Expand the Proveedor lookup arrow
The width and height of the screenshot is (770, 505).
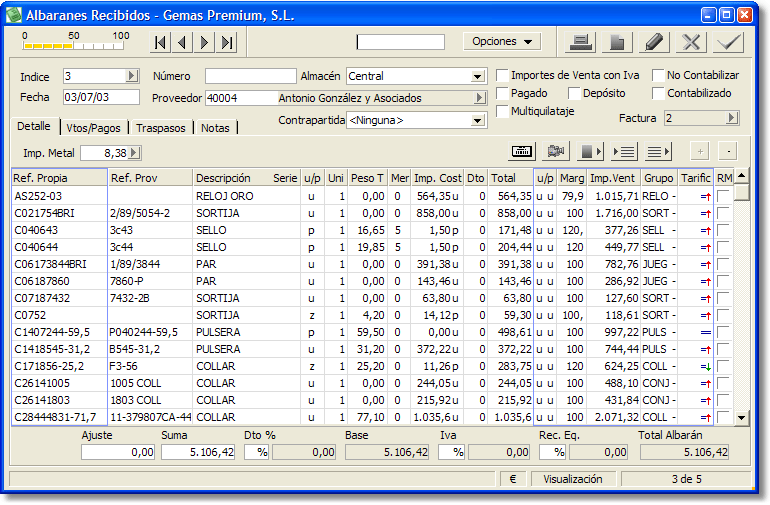tap(480, 98)
